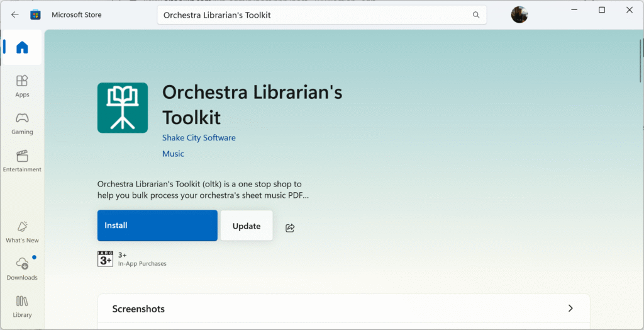Expand the Screenshots section chevron
This screenshot has height=330, width=644.
tap(570, 309)
